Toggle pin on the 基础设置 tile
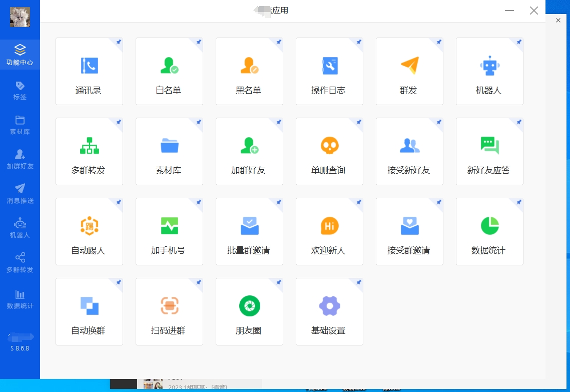 point(359,282)
